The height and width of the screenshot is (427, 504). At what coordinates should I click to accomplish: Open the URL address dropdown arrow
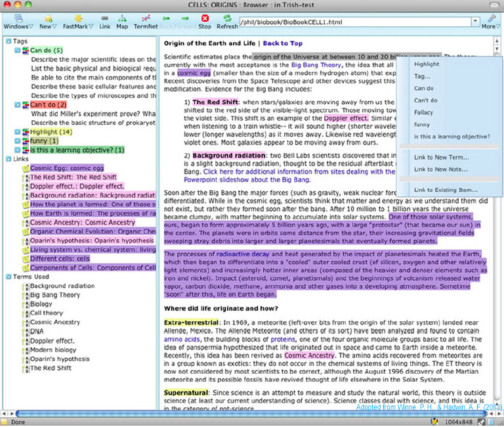(475, 22)
